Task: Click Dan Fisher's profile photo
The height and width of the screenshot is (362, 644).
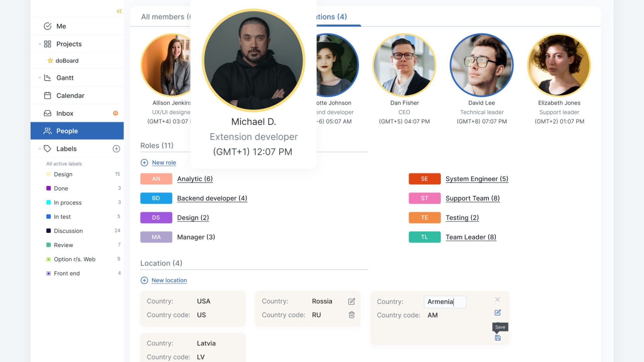Action: point(404,65)
